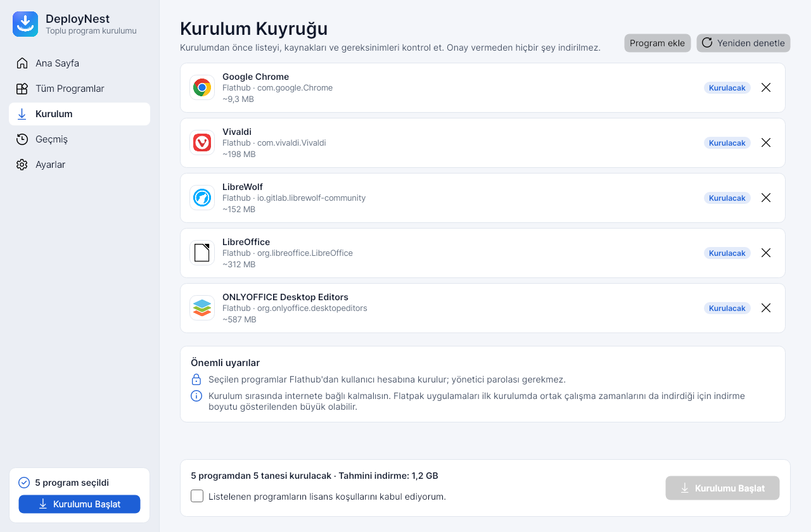Click the LibreWolf app icon

coord(202,198)
